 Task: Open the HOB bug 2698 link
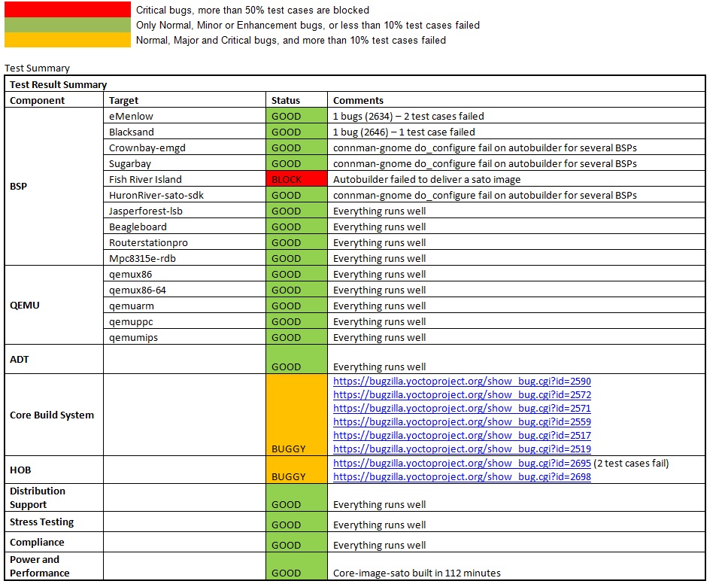[462, 477]
